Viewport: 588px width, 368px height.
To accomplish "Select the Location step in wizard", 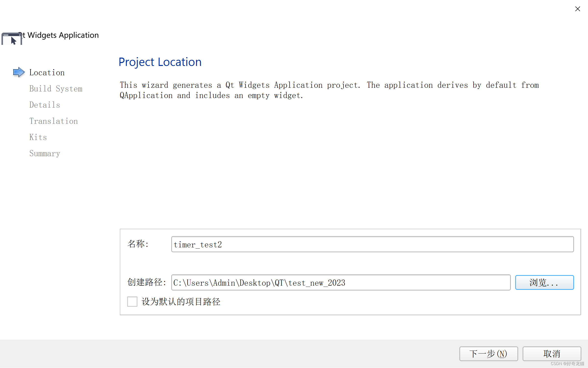I will pos(47,72).
